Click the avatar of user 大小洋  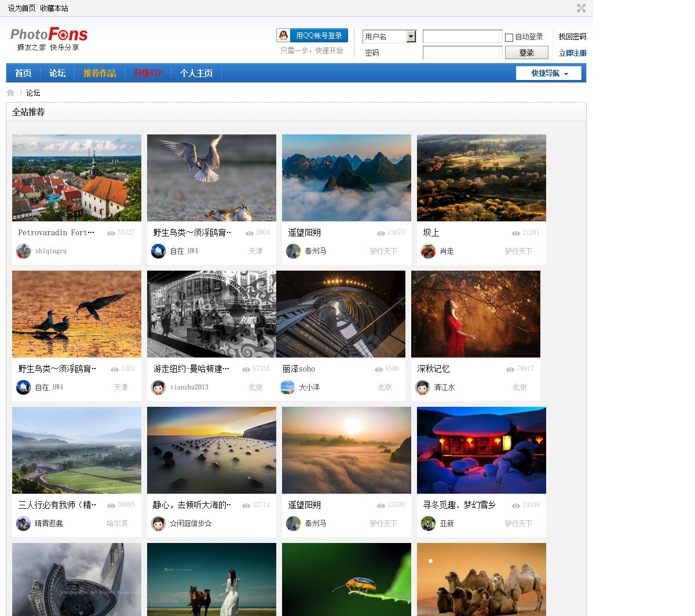coord(287,387)
